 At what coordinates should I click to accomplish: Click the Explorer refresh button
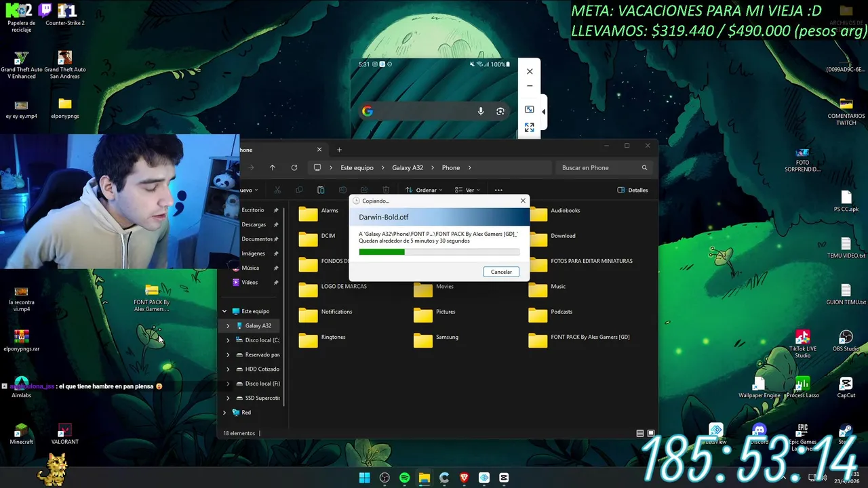(x=294, y=167)
